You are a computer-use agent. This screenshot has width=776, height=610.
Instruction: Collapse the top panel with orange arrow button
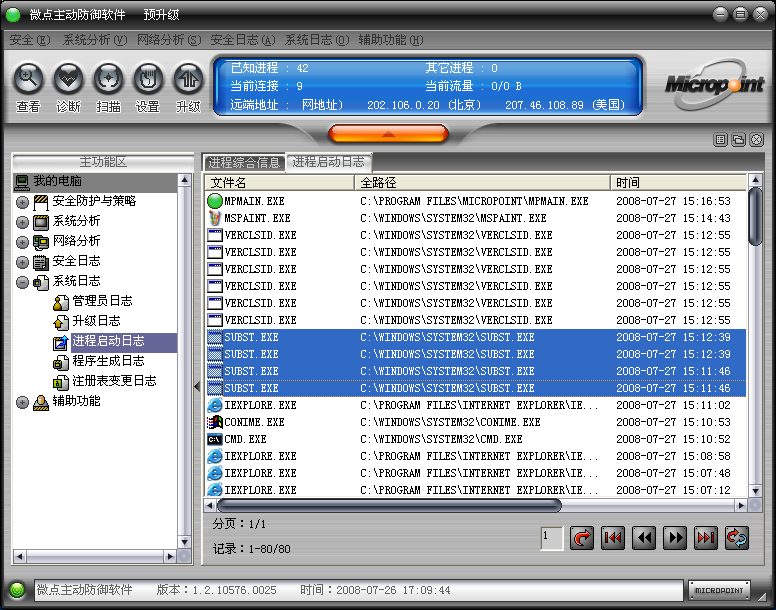point(388,134)
